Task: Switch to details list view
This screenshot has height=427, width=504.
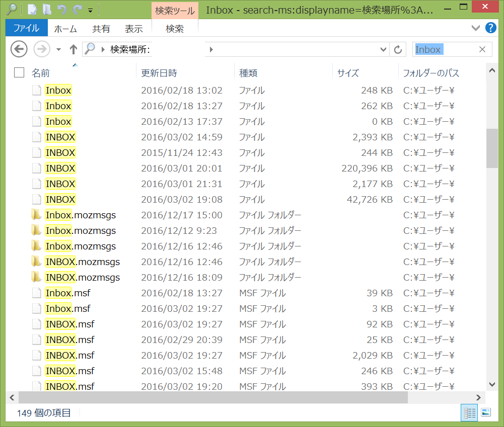Action: [470, 412]
